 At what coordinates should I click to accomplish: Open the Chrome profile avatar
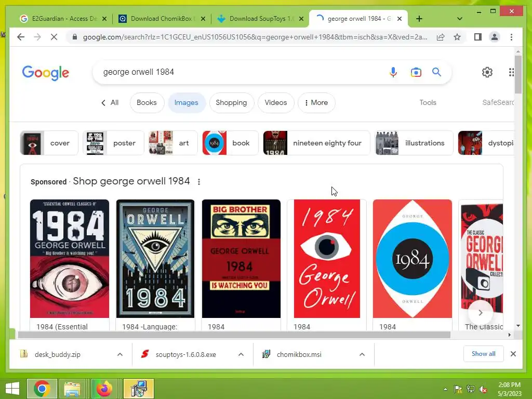point(495,37)
